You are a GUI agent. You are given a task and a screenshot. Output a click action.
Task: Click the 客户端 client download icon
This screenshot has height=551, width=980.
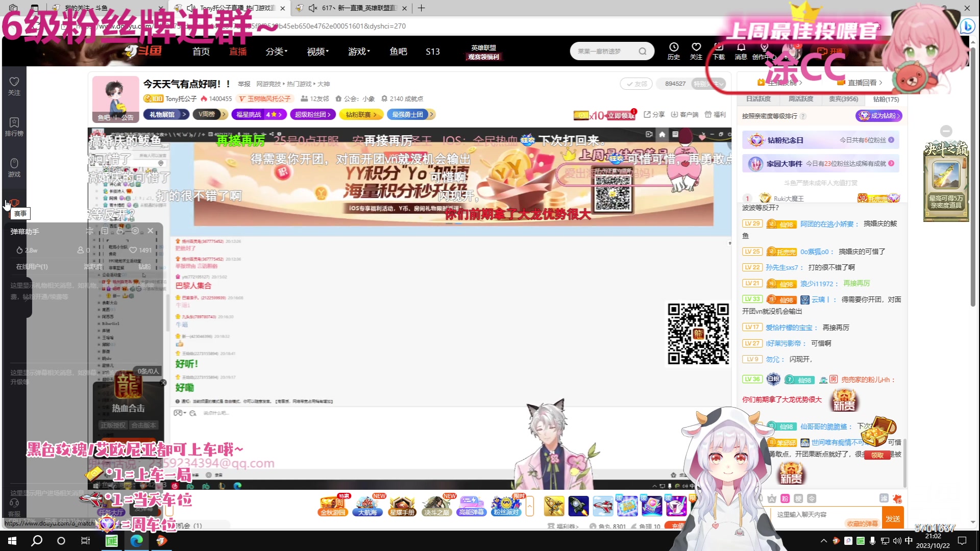684,115
